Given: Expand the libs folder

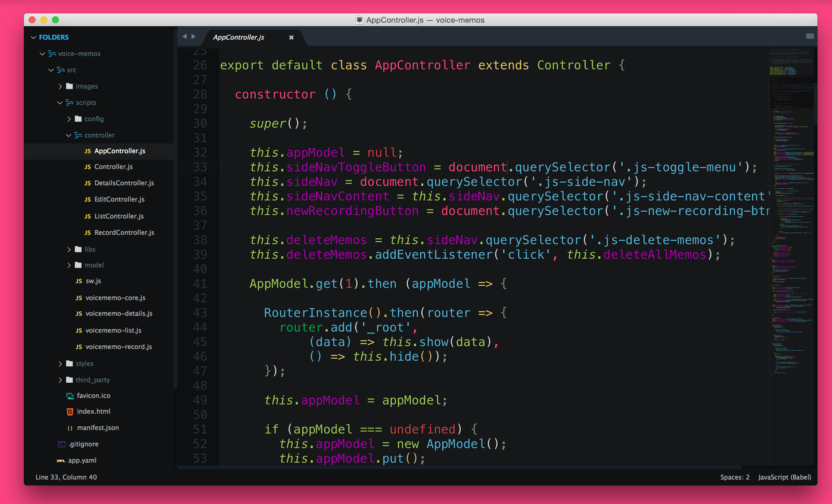Looking at the screenshot, I should point(69,250).
